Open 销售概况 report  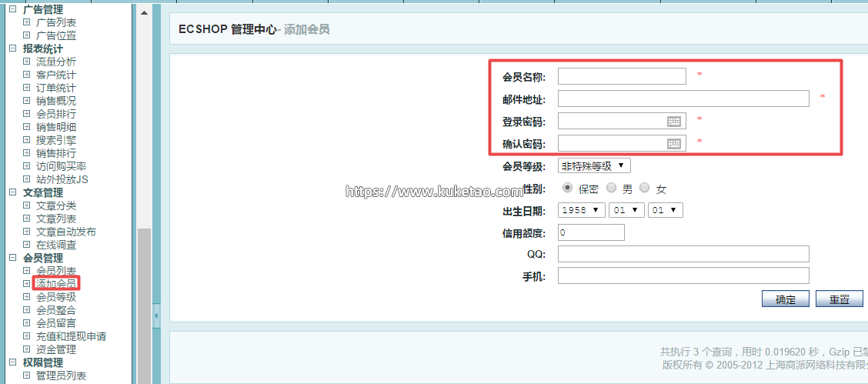(56, 101)
